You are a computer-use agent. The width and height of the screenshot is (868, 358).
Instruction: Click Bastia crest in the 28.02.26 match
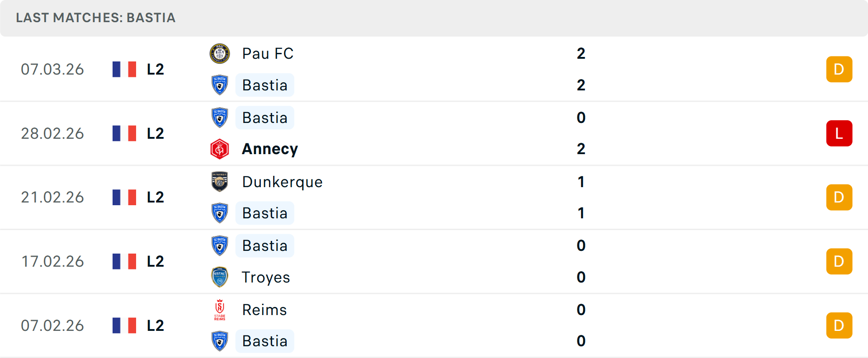click(x=220, y=118)
